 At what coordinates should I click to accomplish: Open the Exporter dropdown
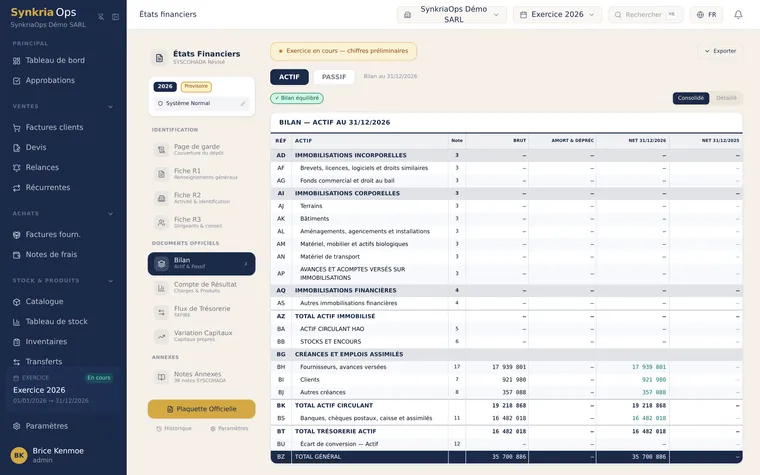[x=720, y=51]
